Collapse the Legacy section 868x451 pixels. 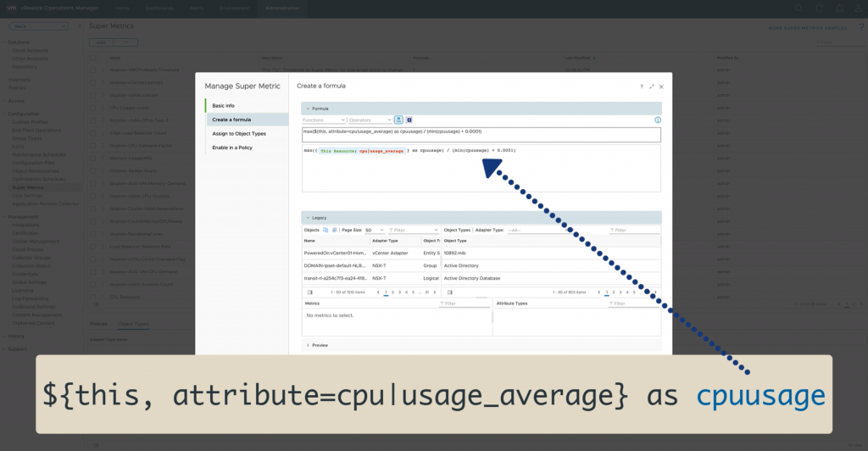(308, 218)
